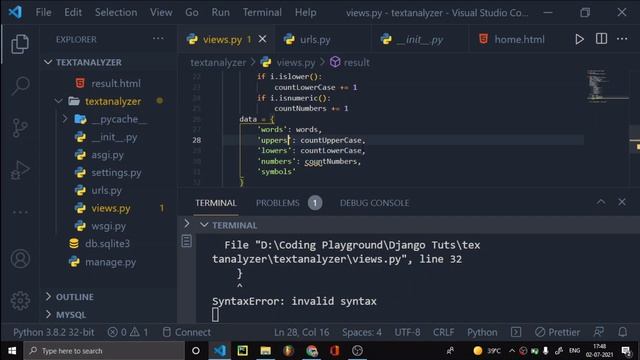Change indentation via Spaces: 4
Viewport: 640px width, 360px height.
[362, 332]
